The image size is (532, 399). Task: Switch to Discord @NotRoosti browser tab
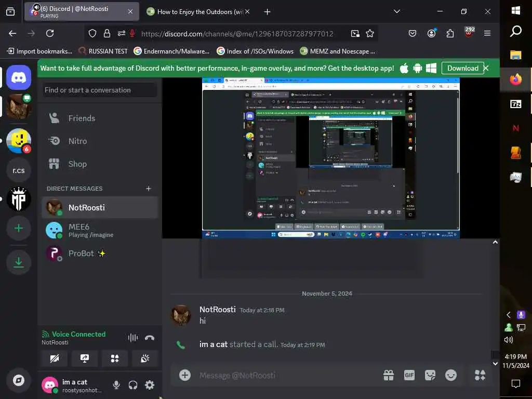point(82,12)
